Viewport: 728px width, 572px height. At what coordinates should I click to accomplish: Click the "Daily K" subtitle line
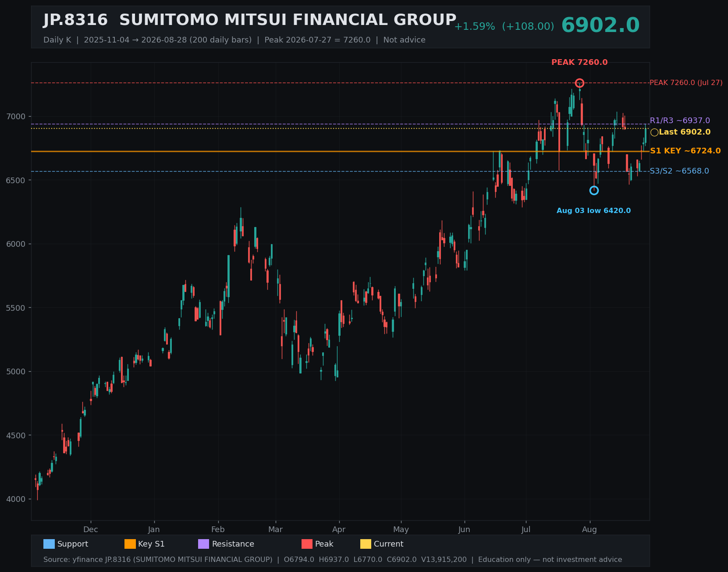[234, 40]
